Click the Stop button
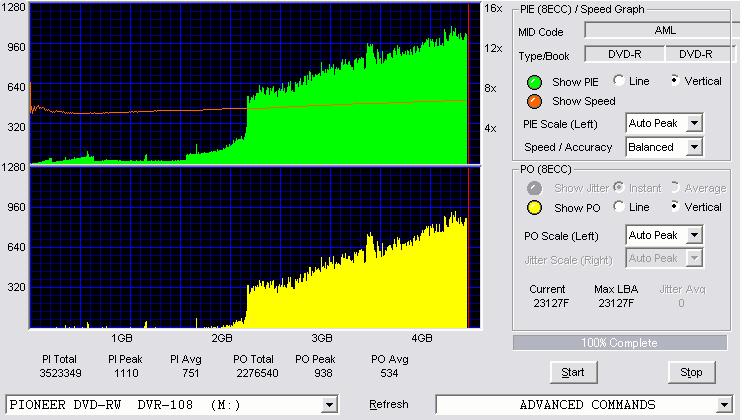The height and width of the screenshot is (420, 742). click(691, 373)
